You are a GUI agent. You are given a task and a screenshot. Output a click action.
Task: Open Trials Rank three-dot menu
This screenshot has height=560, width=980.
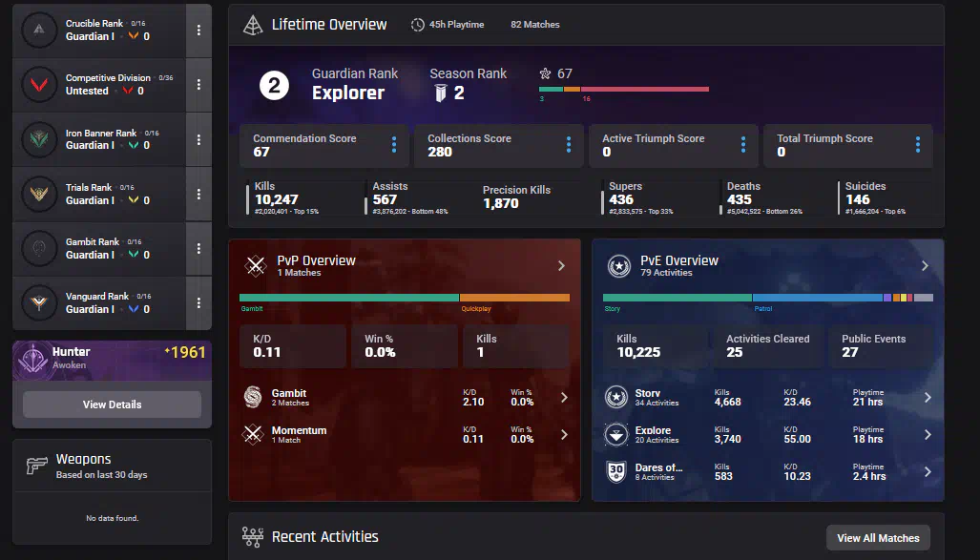click(198, 194)
